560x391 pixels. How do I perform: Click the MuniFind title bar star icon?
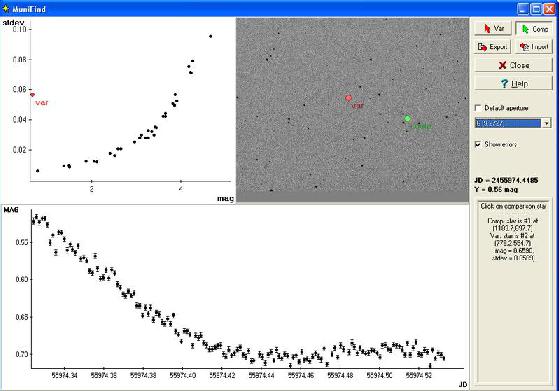tap(6, 9)
